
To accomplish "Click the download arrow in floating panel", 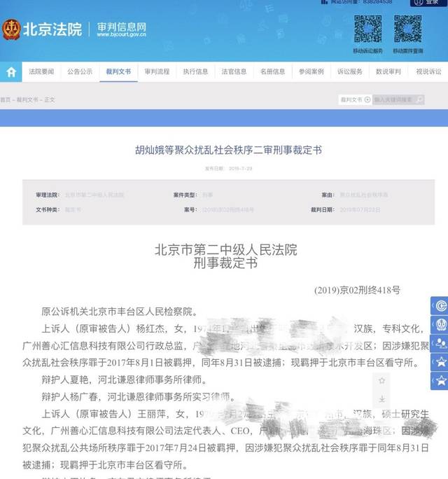I will tap(381, 399).
